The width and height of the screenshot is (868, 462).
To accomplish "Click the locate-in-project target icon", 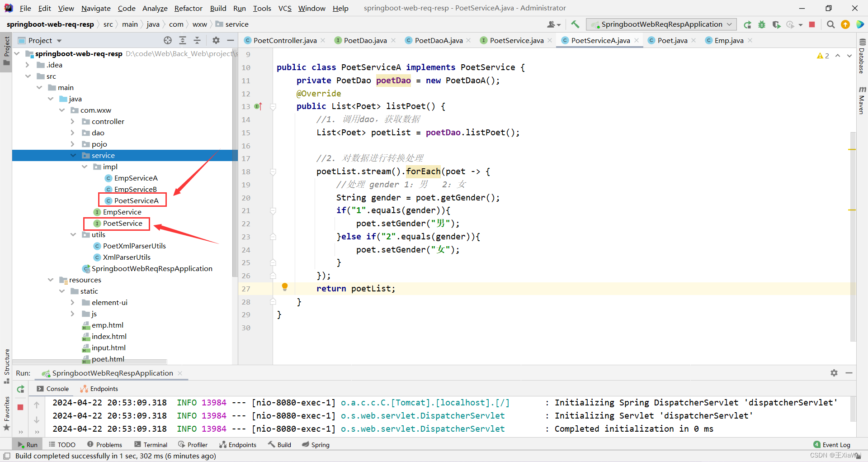I will (x=168, y=40).
